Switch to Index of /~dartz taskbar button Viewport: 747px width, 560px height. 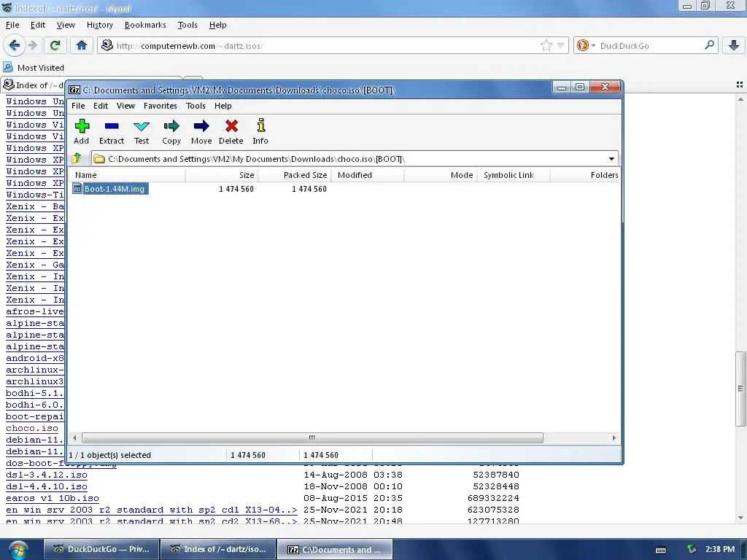click(218, 549)
